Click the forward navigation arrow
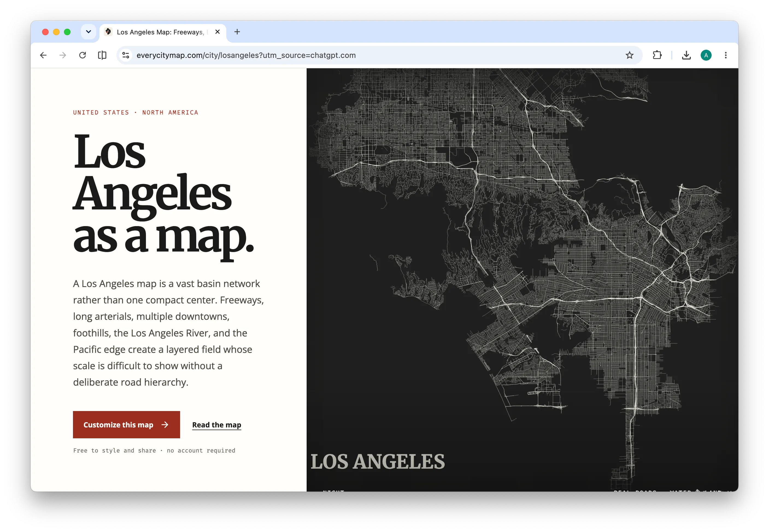 click(63, 55)
